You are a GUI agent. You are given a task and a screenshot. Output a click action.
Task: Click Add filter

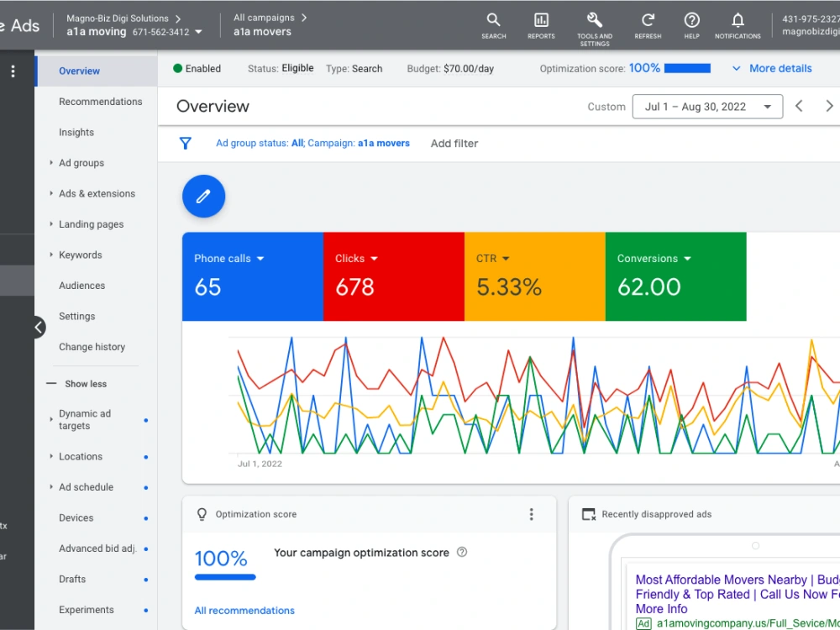click(454, 144)
